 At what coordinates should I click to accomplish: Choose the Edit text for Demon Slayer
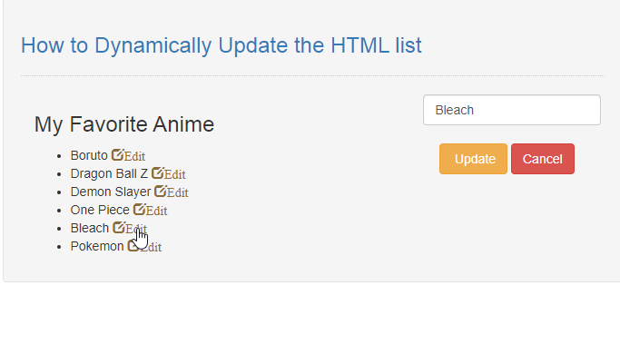pos(178,192)
